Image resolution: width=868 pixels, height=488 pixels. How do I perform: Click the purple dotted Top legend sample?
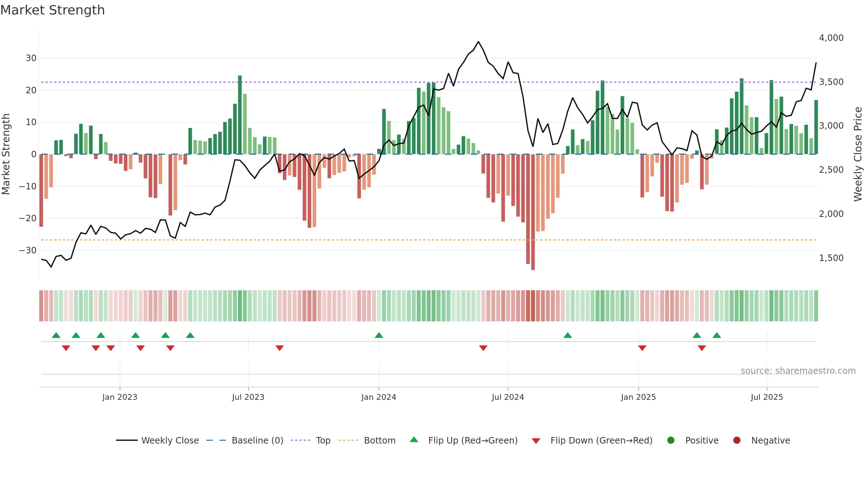click(x=301, y=440)
